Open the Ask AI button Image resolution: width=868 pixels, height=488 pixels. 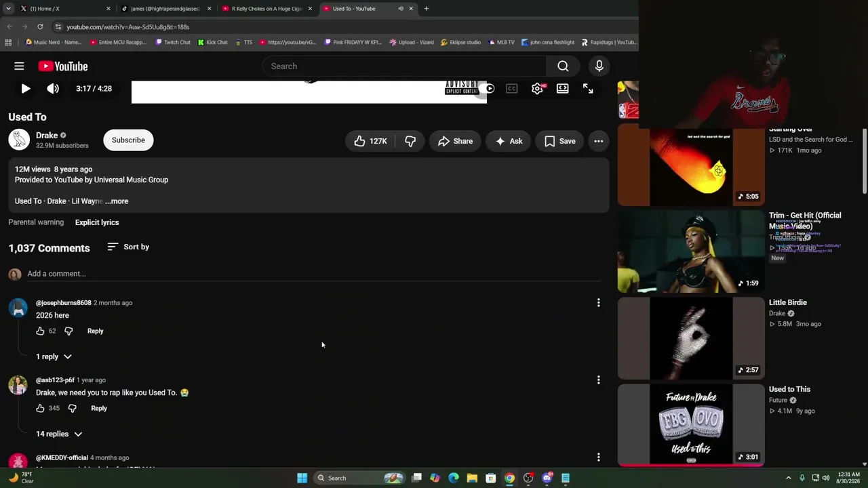click(x=509, y=141)
